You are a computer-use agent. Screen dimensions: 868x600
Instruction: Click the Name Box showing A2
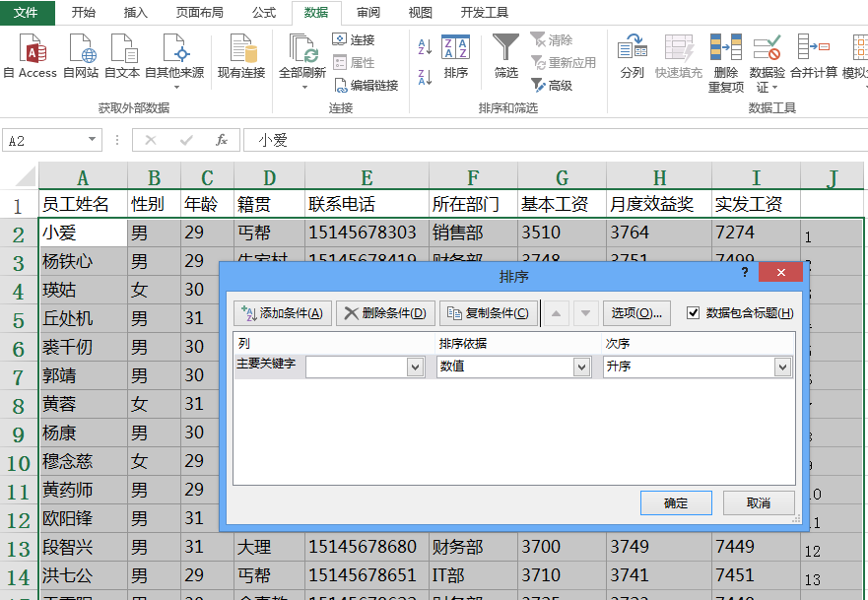tap(45, 140)
